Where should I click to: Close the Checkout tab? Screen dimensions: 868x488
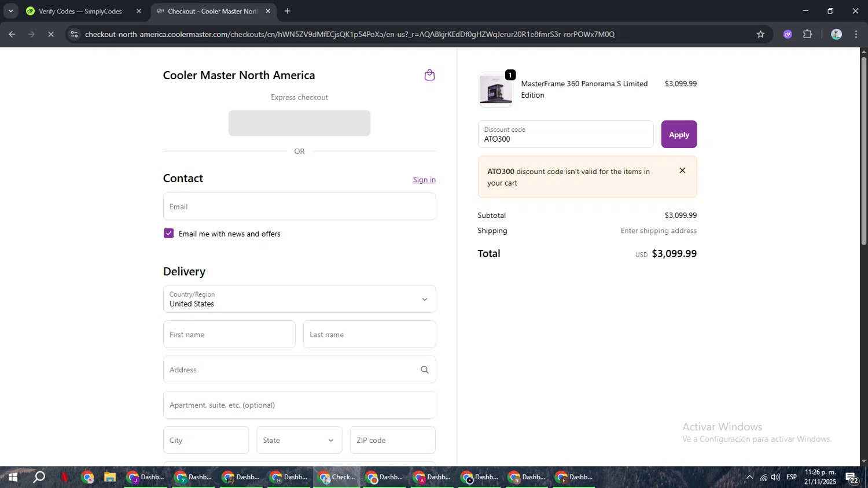click(268, 11)
